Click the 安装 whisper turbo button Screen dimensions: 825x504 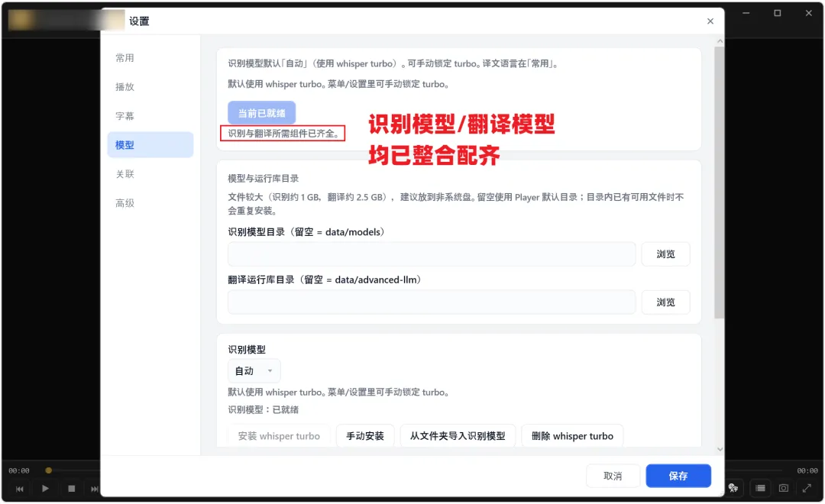click(x=279, y=436)
